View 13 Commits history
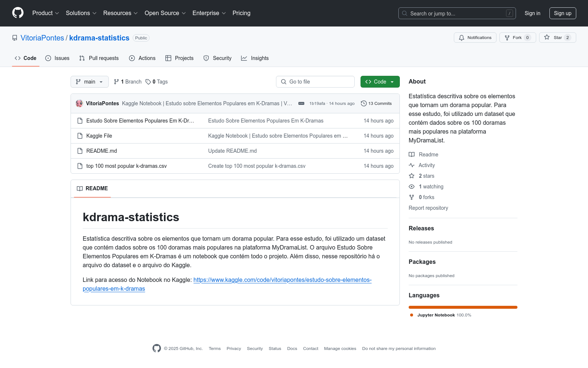 376,103
